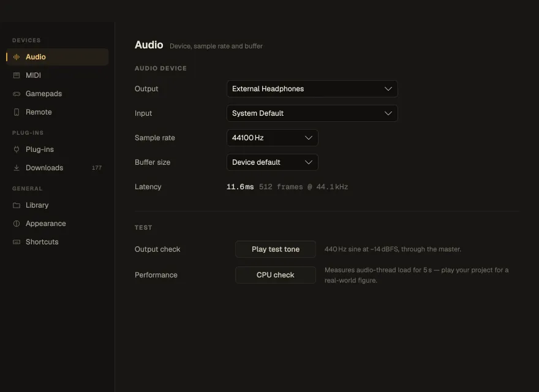The image size is (539, 392).
Task: Click the 177 downloads count badge
Action: tap(97, 168)
